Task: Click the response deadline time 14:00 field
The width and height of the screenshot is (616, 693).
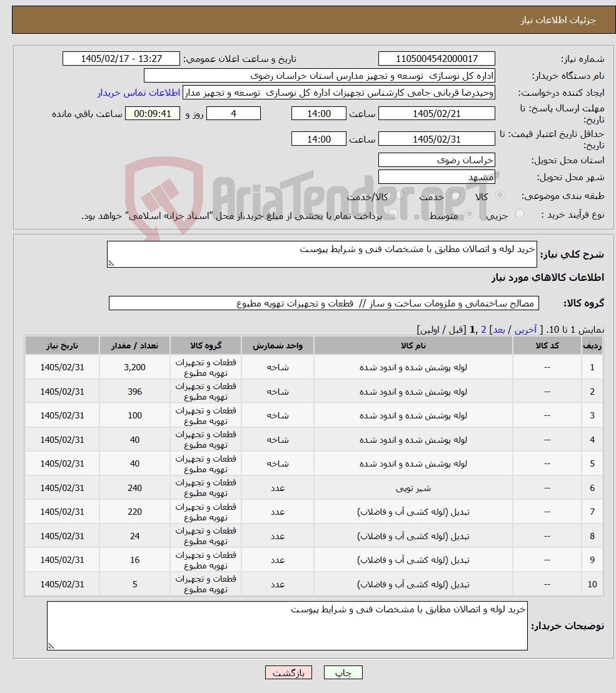Action: [318, 114]
